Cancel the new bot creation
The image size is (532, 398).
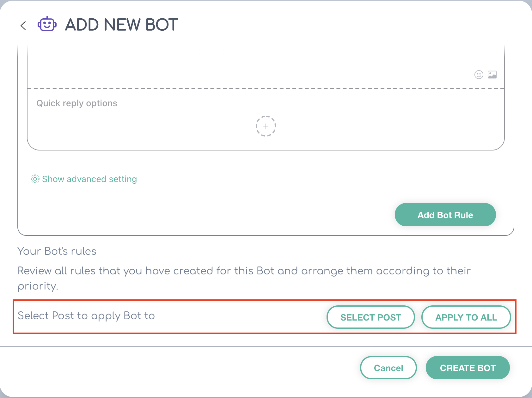click(x=388, y=368)
